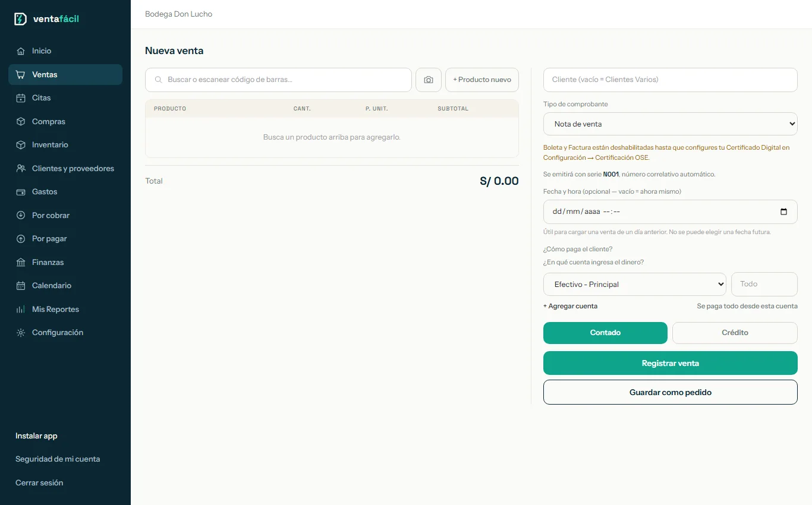Open Finanzas from the sidebar
The image size is (812, 505).
pos(65,263)
